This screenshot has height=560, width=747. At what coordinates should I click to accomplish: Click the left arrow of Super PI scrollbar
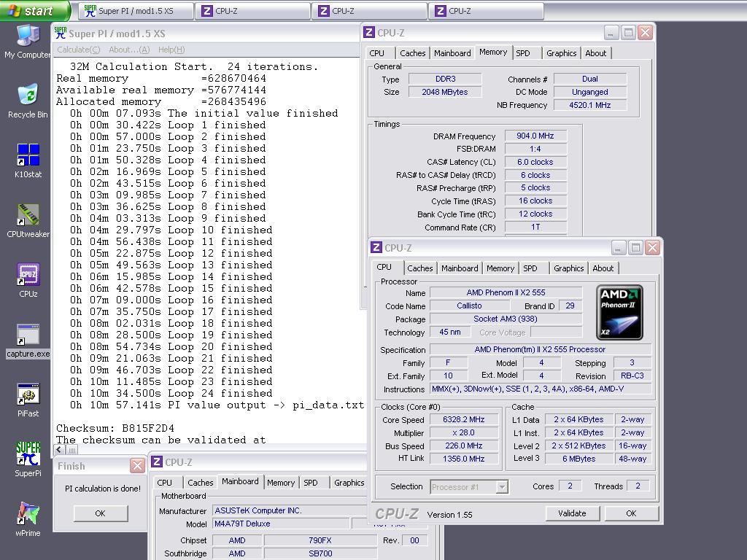click(59, 449)
